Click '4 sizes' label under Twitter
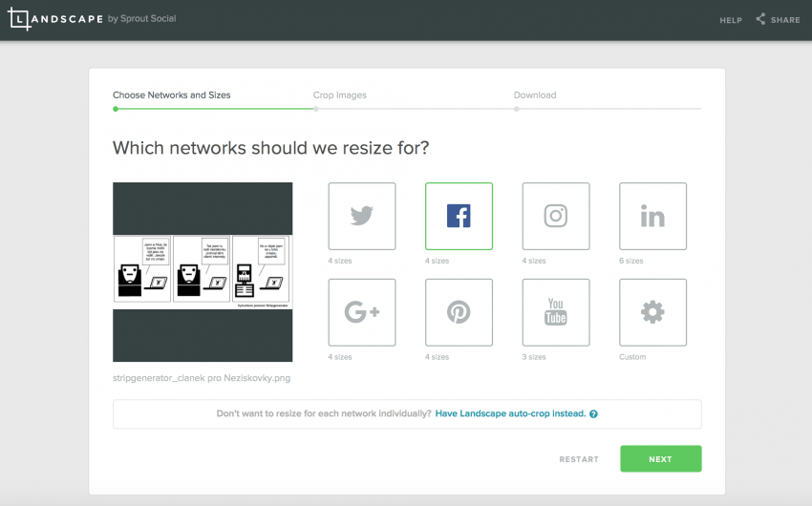 (x=340, y=261)
